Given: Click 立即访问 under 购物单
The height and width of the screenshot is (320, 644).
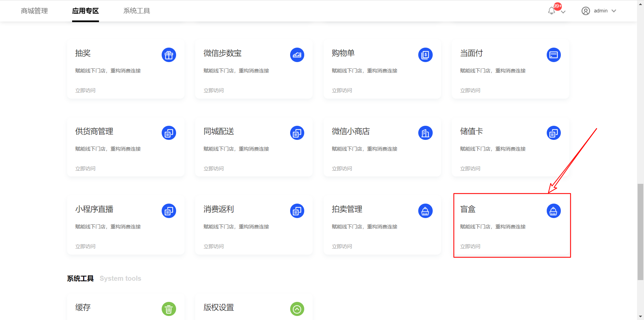Looking at the screenshot, I should coord(342,90).
